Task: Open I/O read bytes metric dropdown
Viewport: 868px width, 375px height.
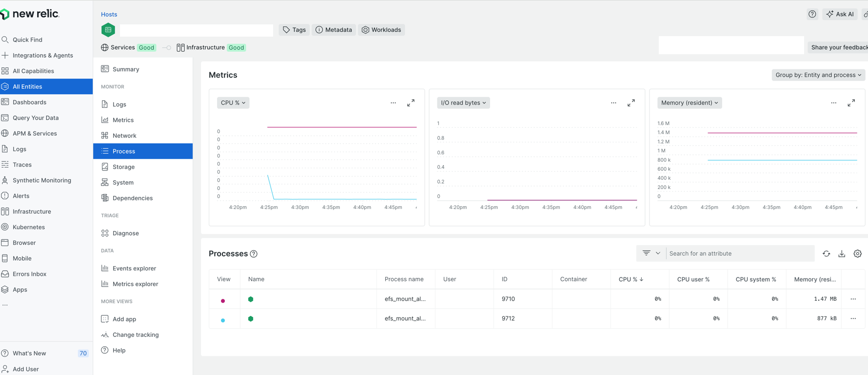Action: point(463,103)
